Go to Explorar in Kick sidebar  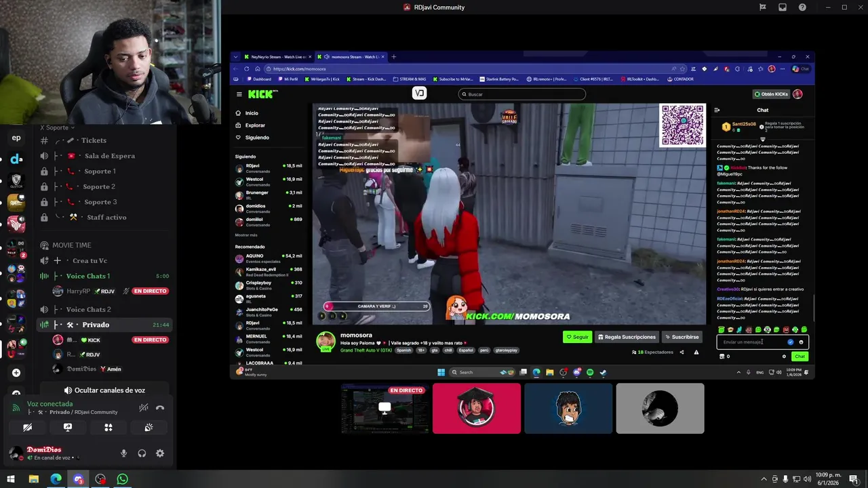pyautogui.click(x=255, y=125)
